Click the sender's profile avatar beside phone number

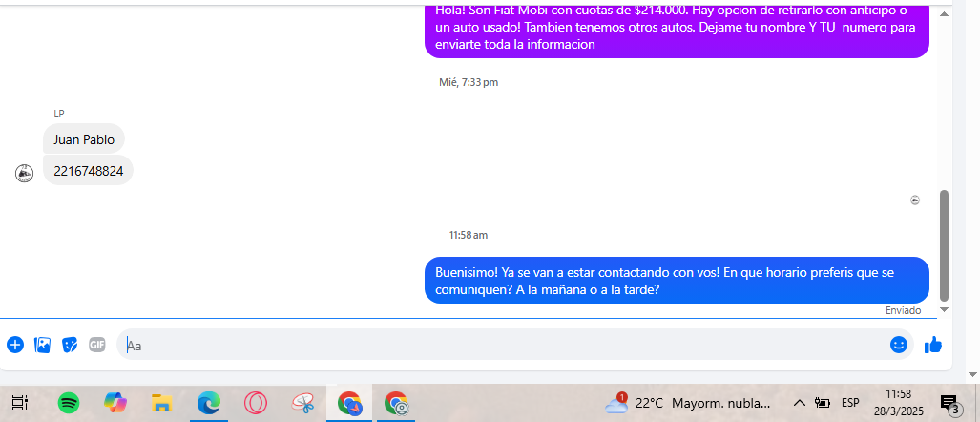pyautogui.click(x=25, y=173)
